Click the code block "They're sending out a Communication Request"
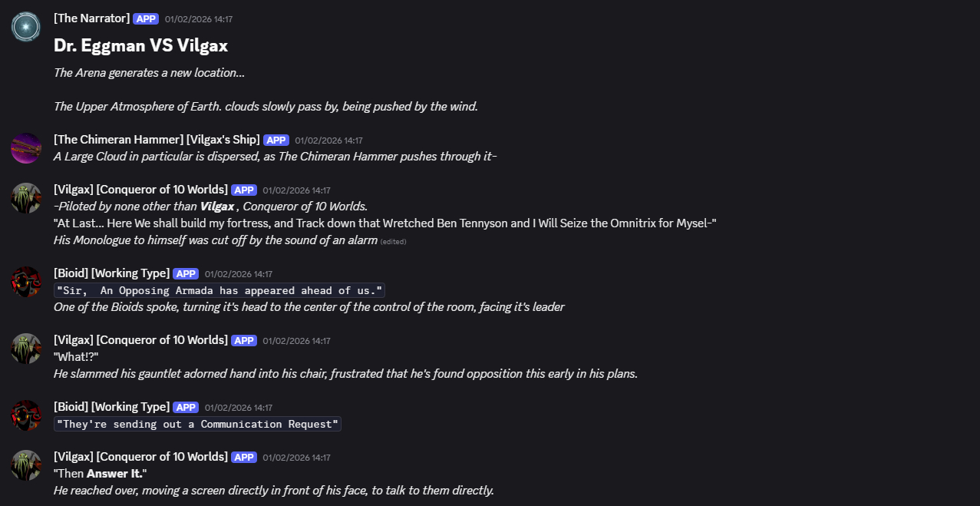Image resolution: width=980 pixels, height=506 pixels. pyautogui.click(x=197, y=424)
